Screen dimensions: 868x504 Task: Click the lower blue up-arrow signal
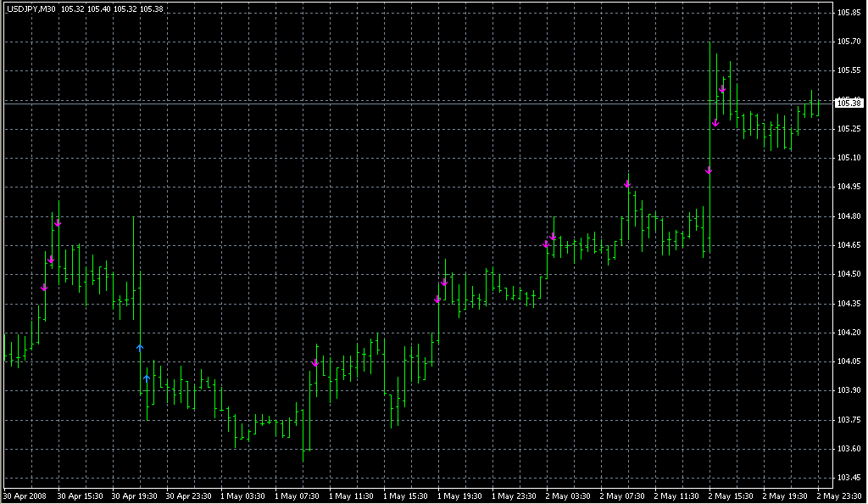(x=147, y=378)
